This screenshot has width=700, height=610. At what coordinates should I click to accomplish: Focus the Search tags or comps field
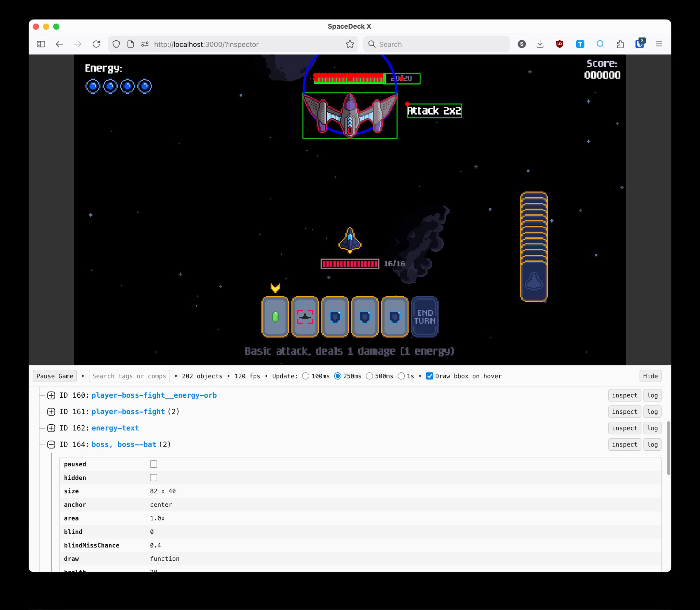(129, 376)
